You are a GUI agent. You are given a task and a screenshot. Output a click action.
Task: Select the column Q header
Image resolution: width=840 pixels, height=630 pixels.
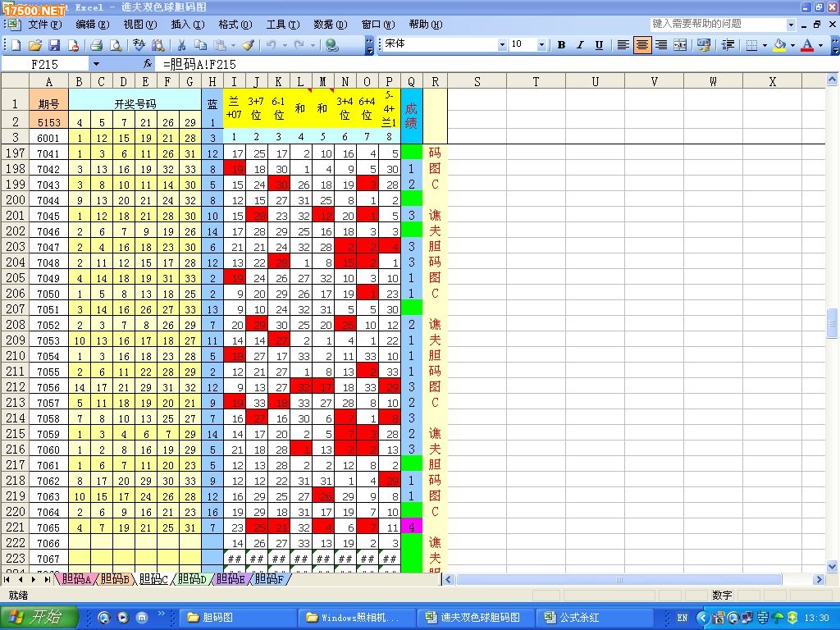(x=411, y=82)
